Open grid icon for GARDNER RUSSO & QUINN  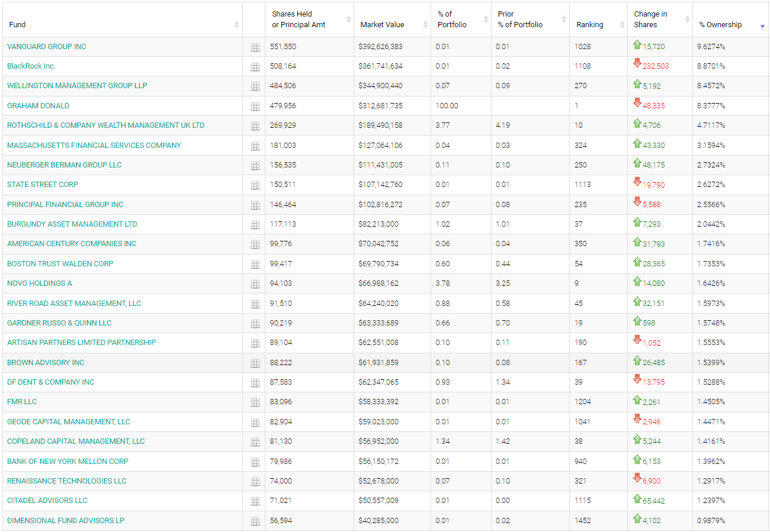[x=255, y=324]
